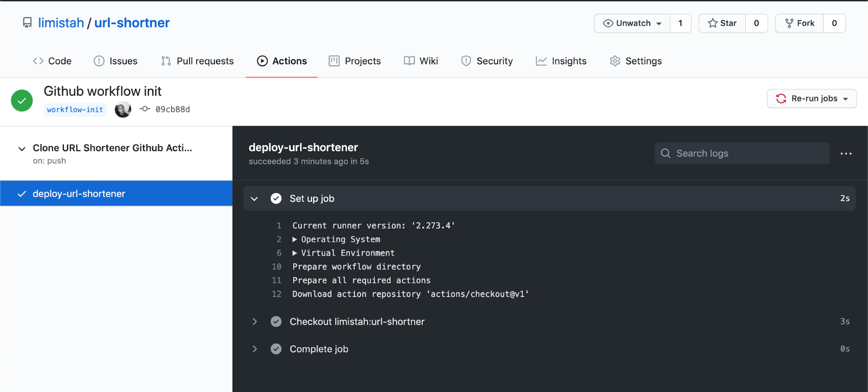
Task: Open the Insights tab
Action: click(x=561, y=61)
